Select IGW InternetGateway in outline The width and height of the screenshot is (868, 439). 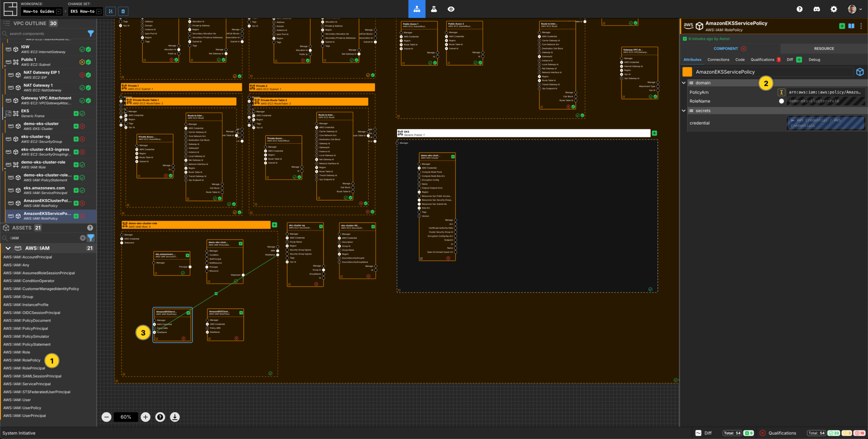(x=51, y=49)
